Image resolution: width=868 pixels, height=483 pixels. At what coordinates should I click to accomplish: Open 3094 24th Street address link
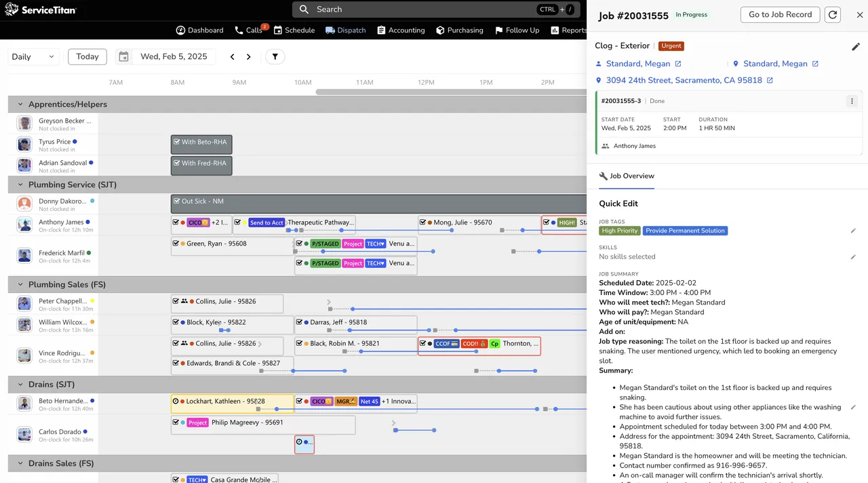pyautogui.click(x=684, y=80)
